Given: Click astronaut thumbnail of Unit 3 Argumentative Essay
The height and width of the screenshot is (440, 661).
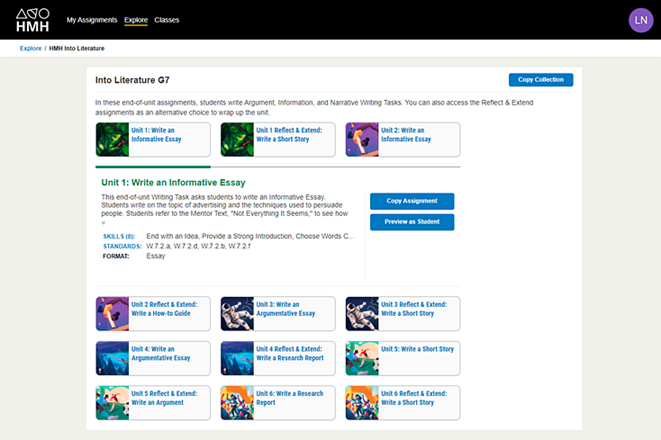Looking at the screenshot, I should click(237, 314).
